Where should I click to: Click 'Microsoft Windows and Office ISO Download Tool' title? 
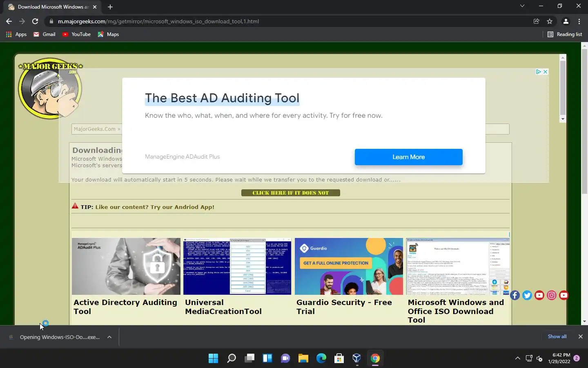(456, 311)
